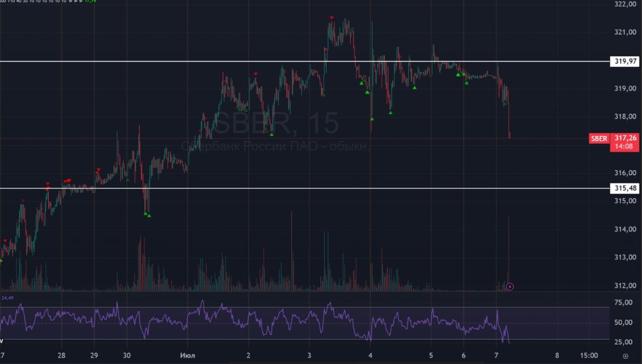This screenshot has height=364, width=642.
Task: Click the 322,00 price scale label
Action: pos(625,4)
